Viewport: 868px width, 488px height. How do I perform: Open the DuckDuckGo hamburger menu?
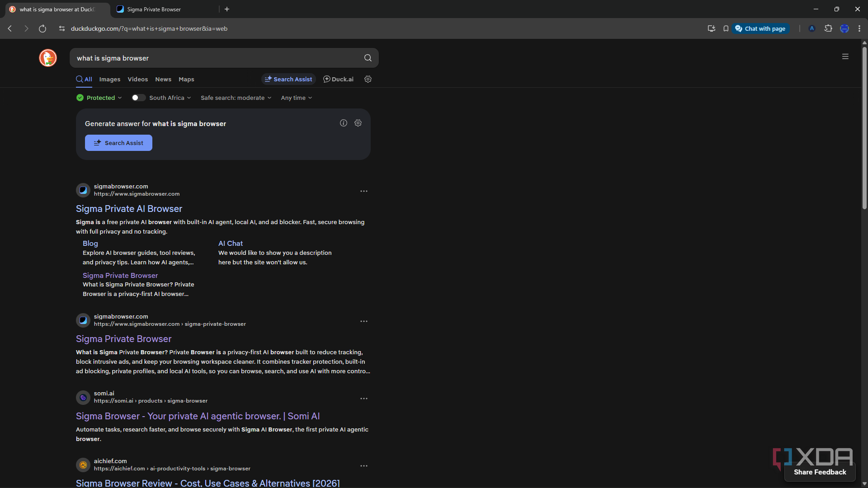pos(845,56)
